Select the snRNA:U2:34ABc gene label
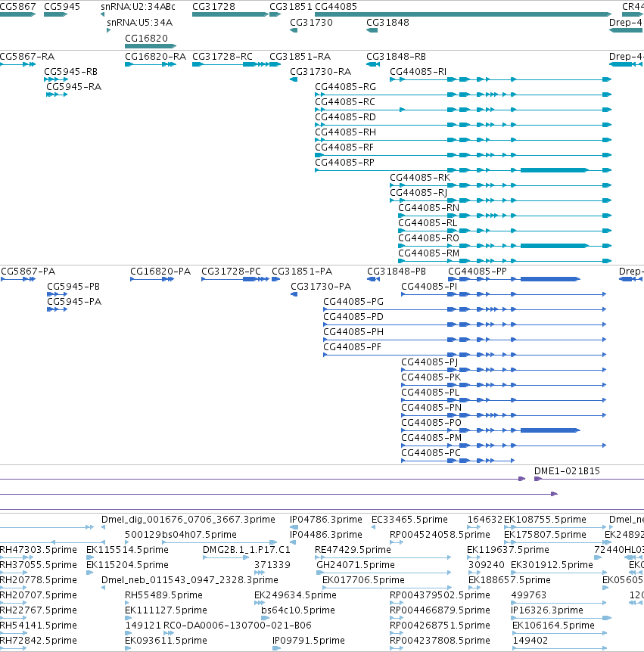 pos(138,7)
